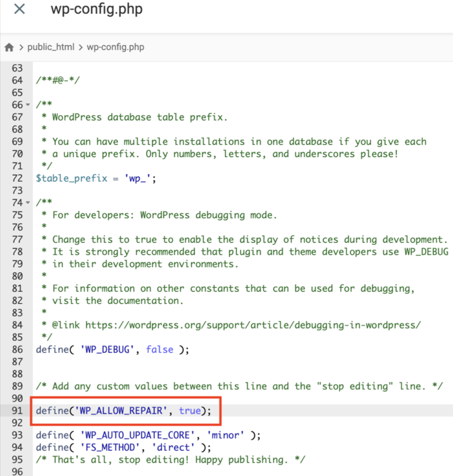Image resolution: width=453 pixels, height=476 pixels.
Task: Click the home icon in the breadcrumb
Action: tap(9, 47)
